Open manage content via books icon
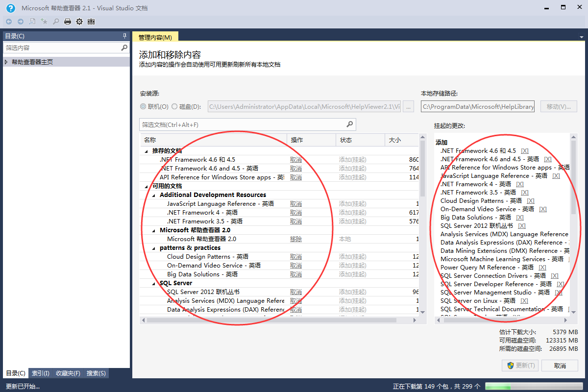Viewport: 588px width, 392px height. click(91, 22)
